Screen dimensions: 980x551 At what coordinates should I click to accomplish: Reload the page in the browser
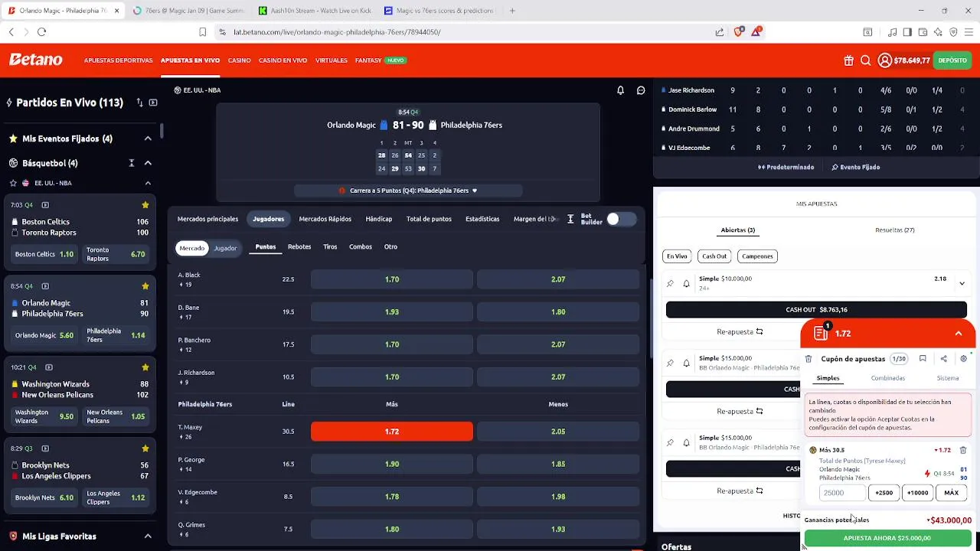click(x=41, y=32)
